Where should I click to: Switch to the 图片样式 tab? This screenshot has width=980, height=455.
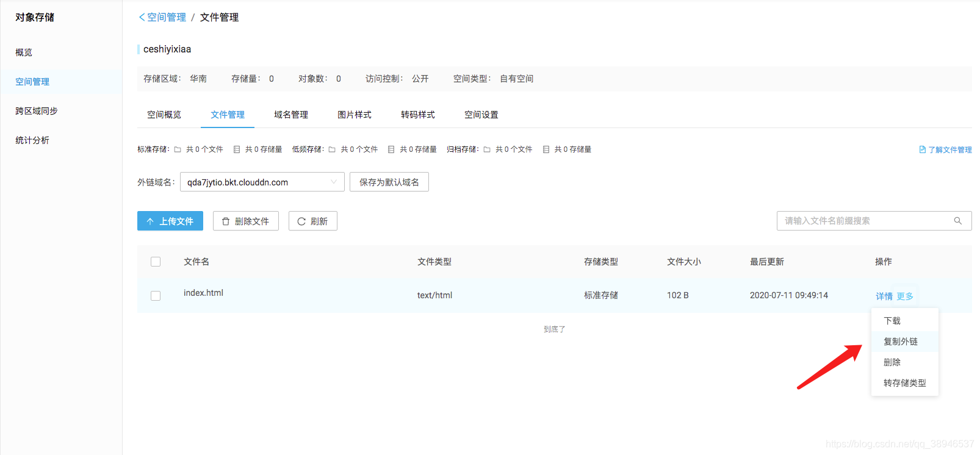click(x=355, y=115)
